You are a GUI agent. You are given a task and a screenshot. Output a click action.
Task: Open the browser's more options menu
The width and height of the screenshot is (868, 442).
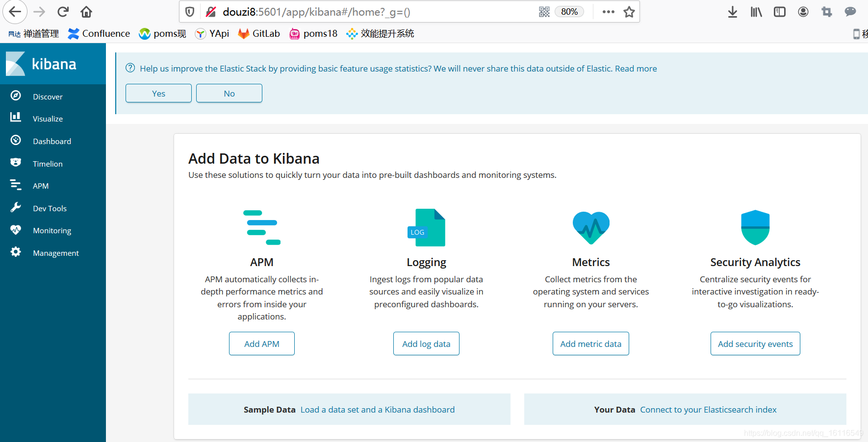pos(608,12)
